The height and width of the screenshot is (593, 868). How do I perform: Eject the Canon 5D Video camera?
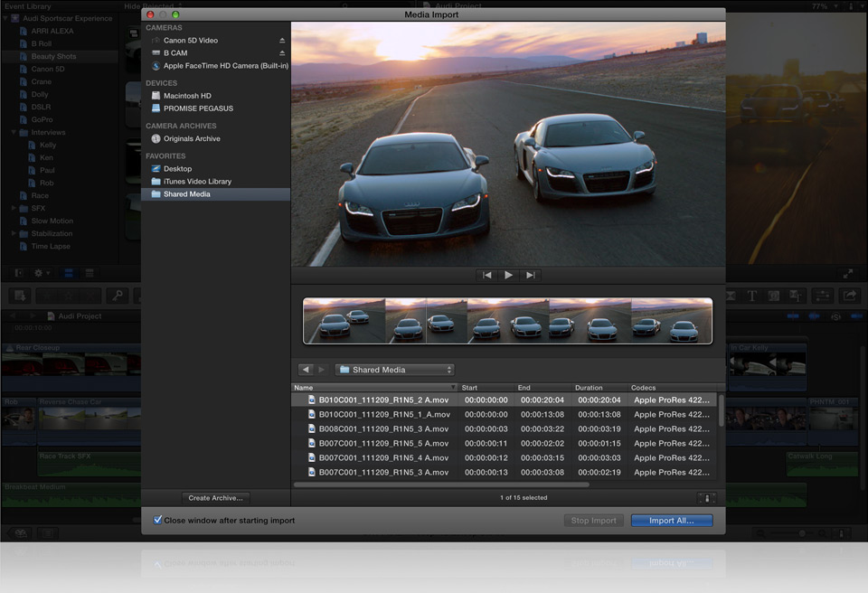[282, 41]
